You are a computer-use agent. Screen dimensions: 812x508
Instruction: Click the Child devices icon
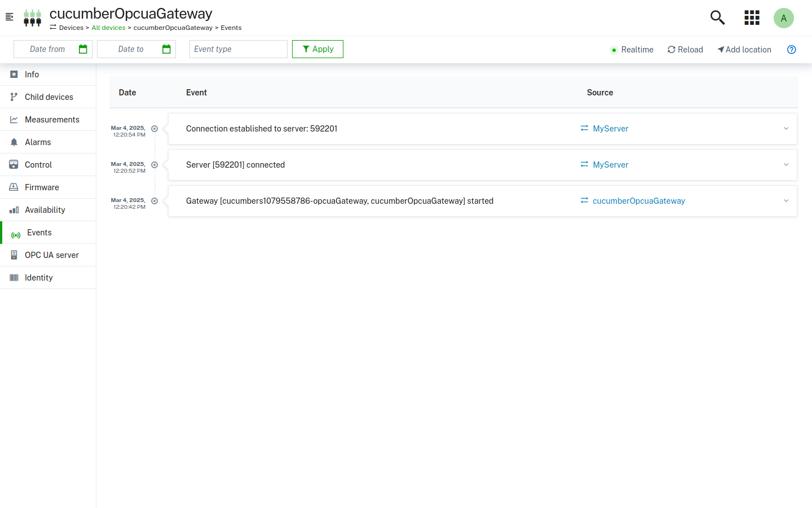[14, 97]
